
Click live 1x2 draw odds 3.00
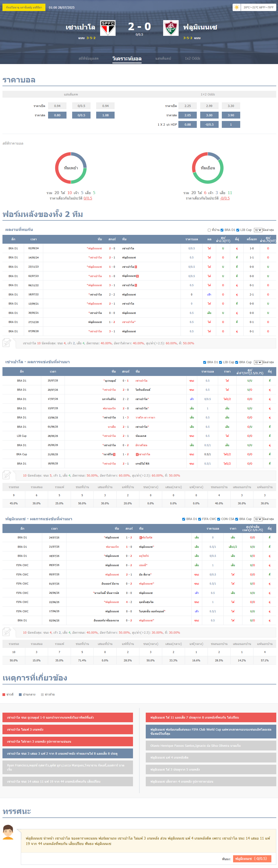pos(209,115)
